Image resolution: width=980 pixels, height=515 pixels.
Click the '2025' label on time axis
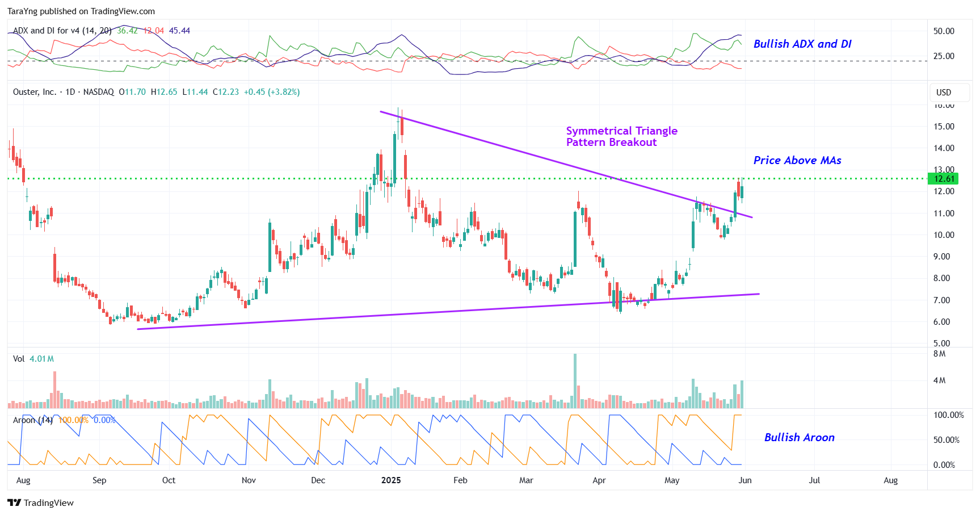[391, 480]
